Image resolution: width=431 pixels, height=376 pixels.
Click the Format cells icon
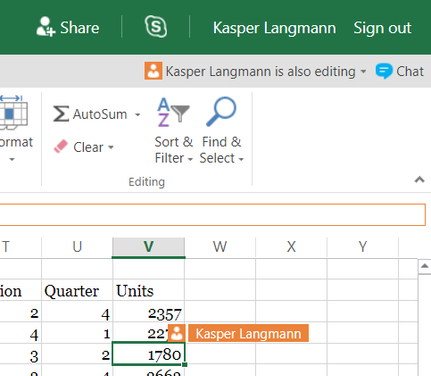12,113
